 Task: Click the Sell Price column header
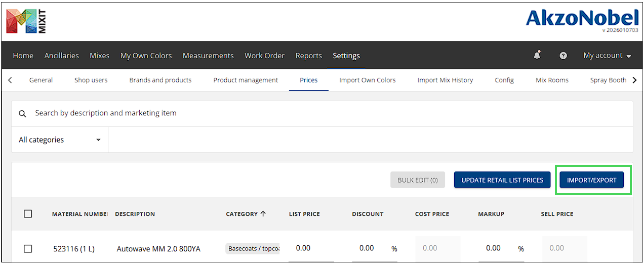point(557,214)
